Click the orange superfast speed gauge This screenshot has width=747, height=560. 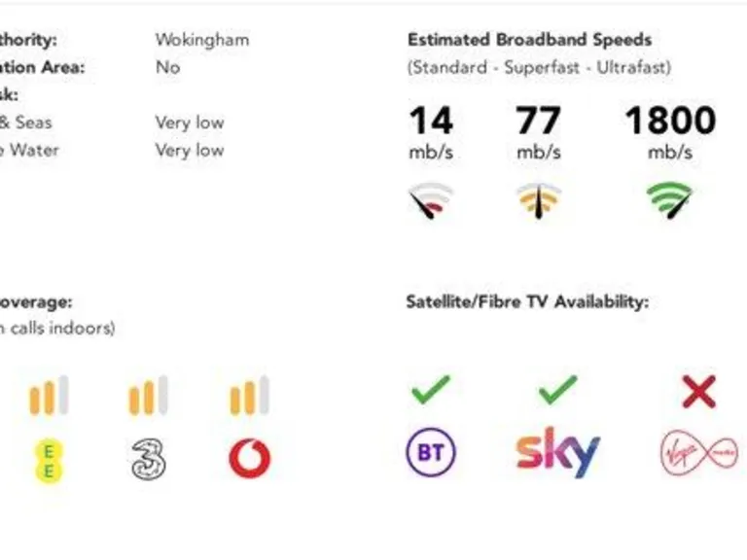click(x=538, y=201)
